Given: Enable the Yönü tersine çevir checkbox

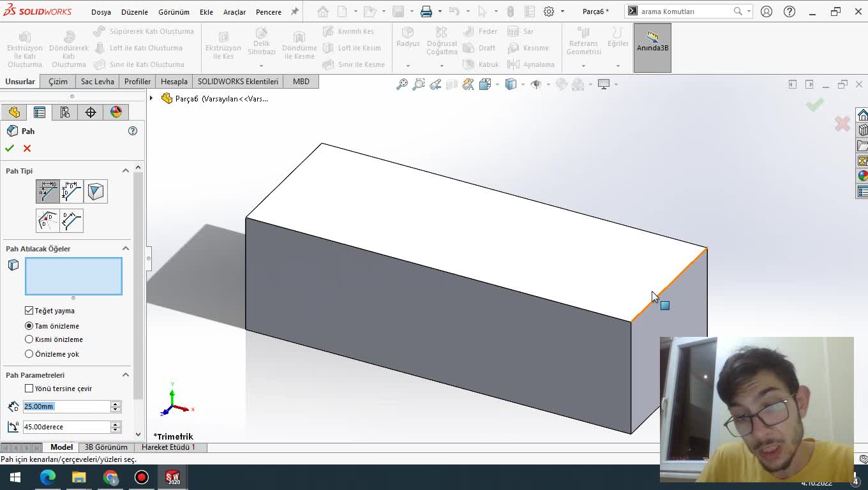Looking at the screenshot, I should [29, 389].
